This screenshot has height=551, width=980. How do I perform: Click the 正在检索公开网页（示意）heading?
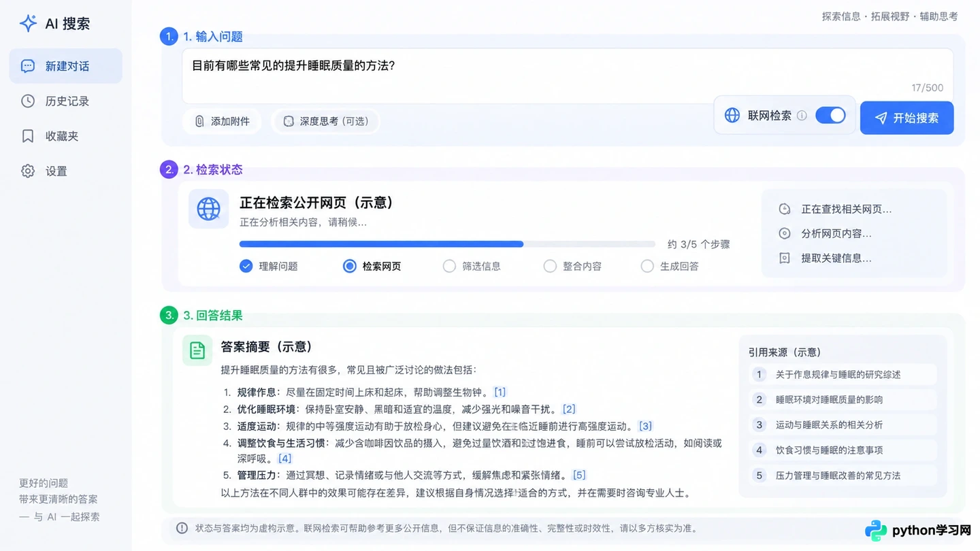click(x=316, y=203)
